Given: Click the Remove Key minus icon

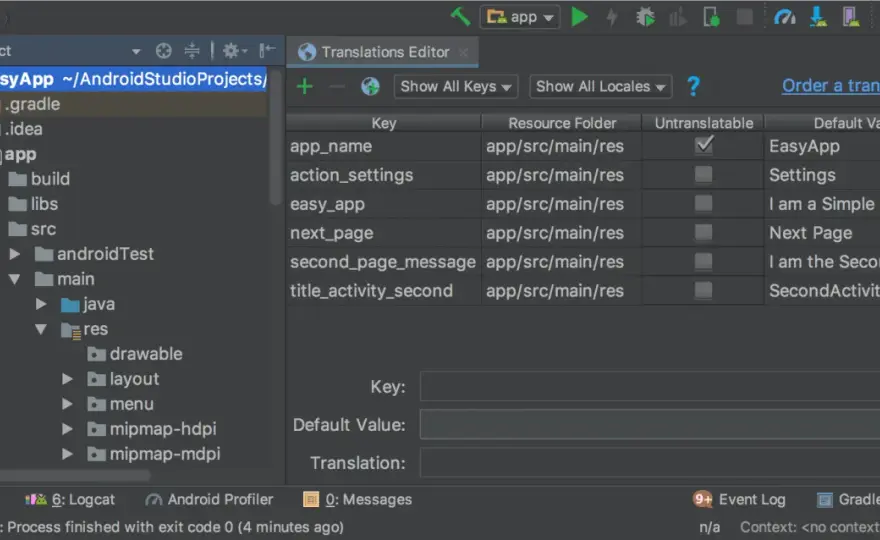Looking at the screenshot, I should 337,86.
